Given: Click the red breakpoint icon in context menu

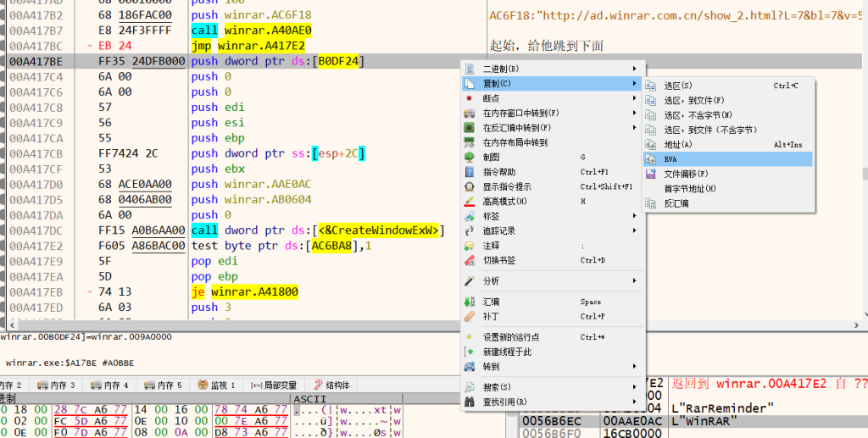Looking at the screenshot, I should (x=470, y=98).
